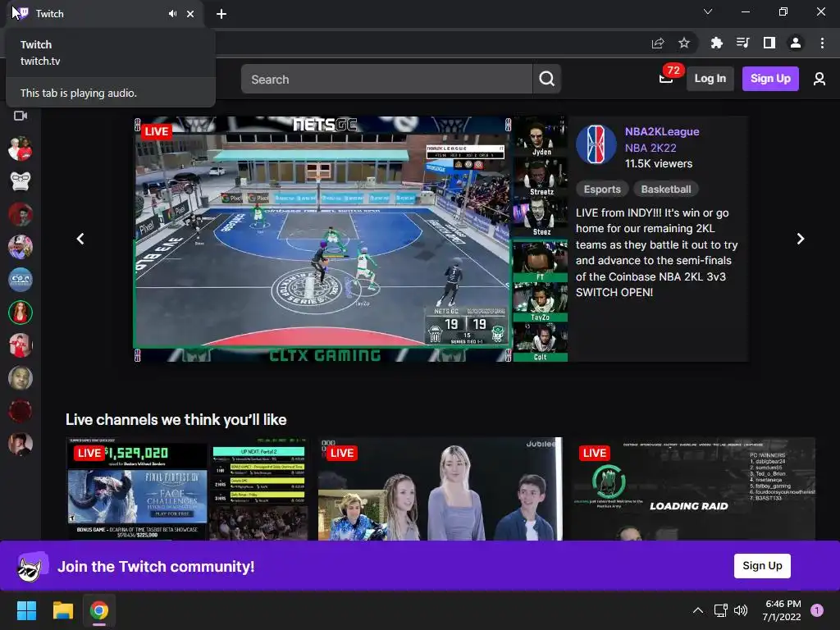Mute the Twitch tab audio icon
This screenshot has height=630, width=840.
[x=172, y=14]
